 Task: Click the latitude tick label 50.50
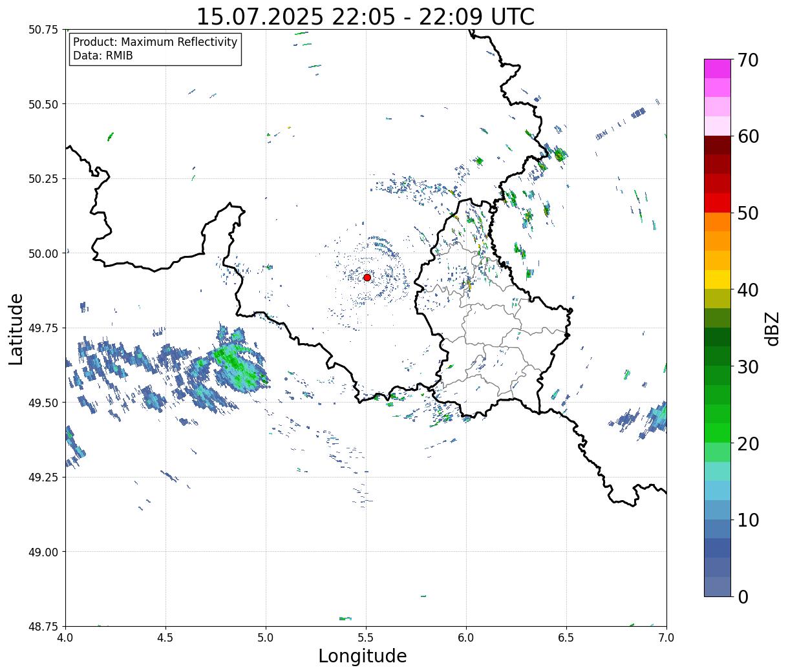pyautogui.click(x=44, y=104)
